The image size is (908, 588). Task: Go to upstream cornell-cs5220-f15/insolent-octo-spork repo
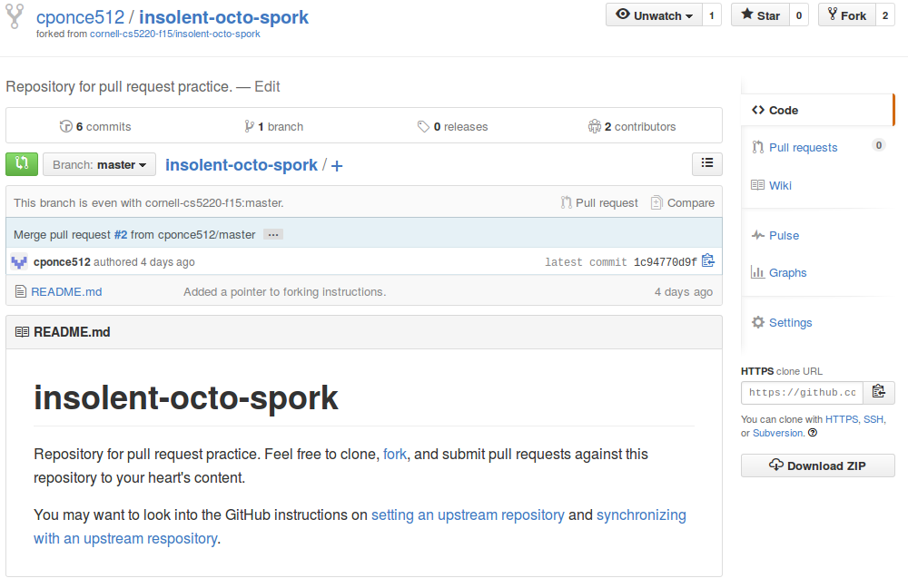click(x=175, y=34)
